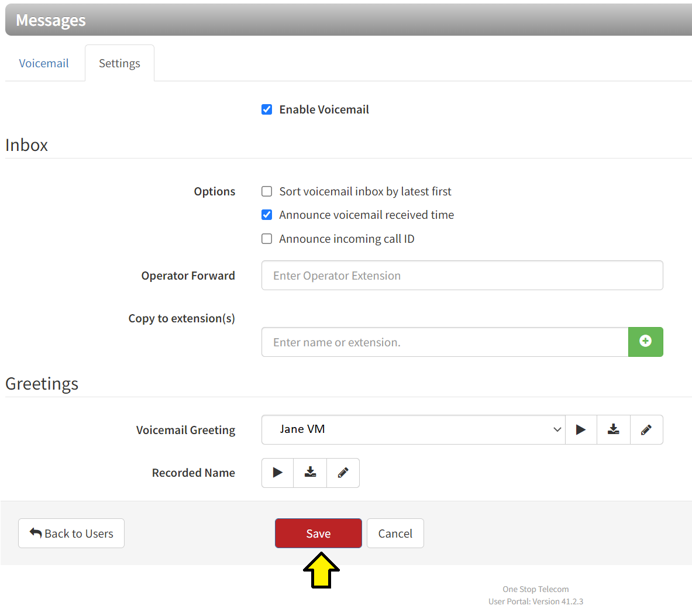Add extension with green plus button
This screenshot has width=692, height=616.
click(645, 342)
